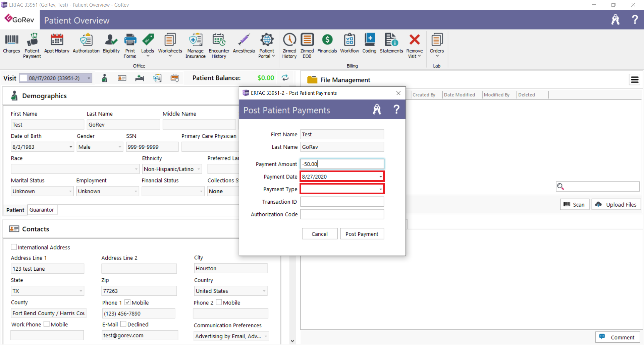Open Print Forms
Image resolution: width=644 pixels, height=345 pixels.
(x=130, y=46)
